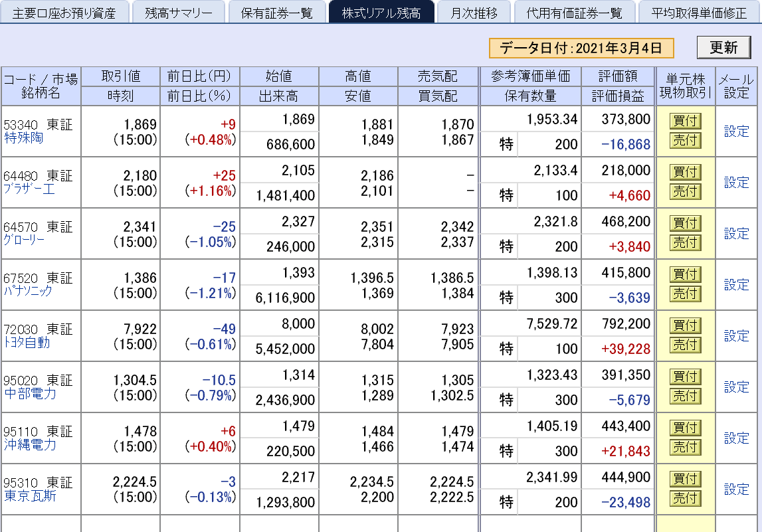Open the 中部電力 stock link
The width and height of the screenshot is (762, 532).
[30, 393]
